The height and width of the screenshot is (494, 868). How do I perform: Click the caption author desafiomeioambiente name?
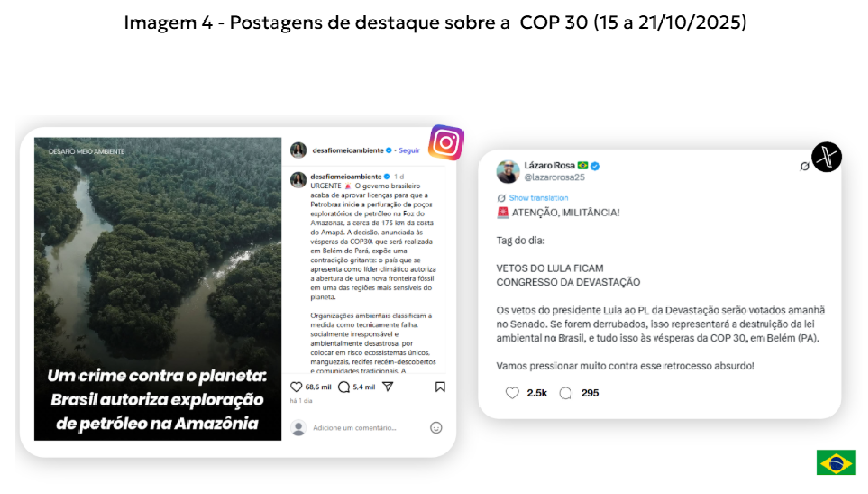pos(346,176)
